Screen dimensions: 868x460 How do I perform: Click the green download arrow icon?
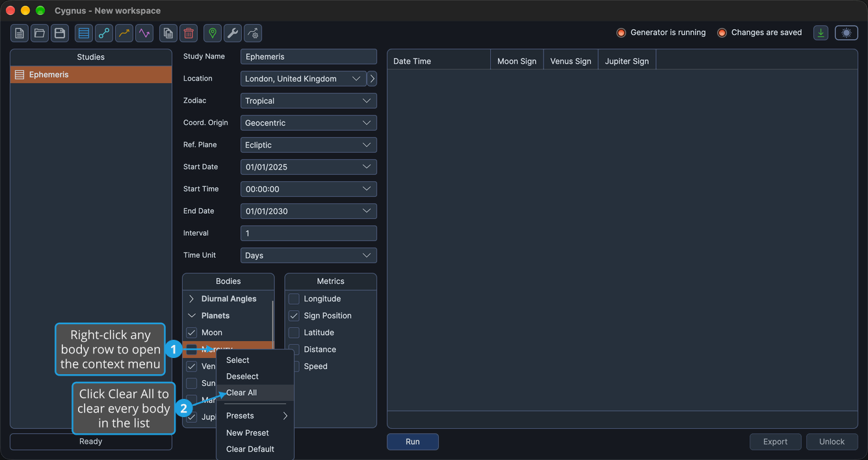point(821,33)
